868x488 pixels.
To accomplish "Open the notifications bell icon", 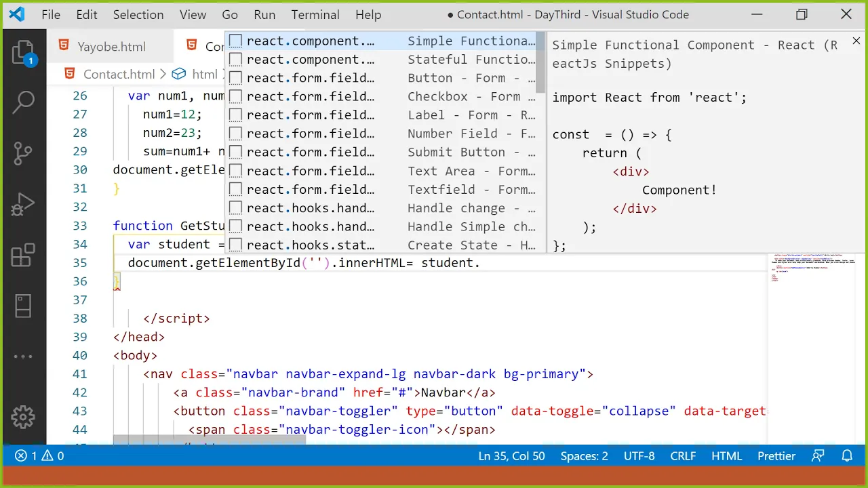I will pyautogui.click(x=847, y=456).
